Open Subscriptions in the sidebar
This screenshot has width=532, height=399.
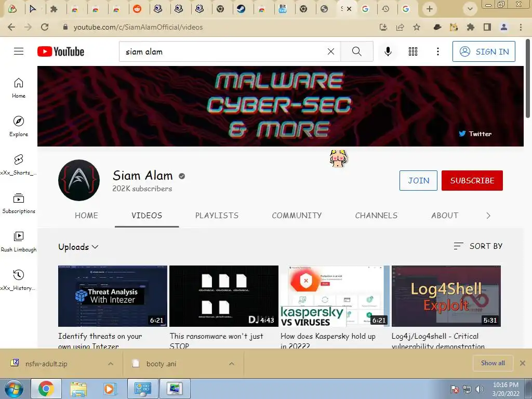pyautogui.click(x=19, y=203)
